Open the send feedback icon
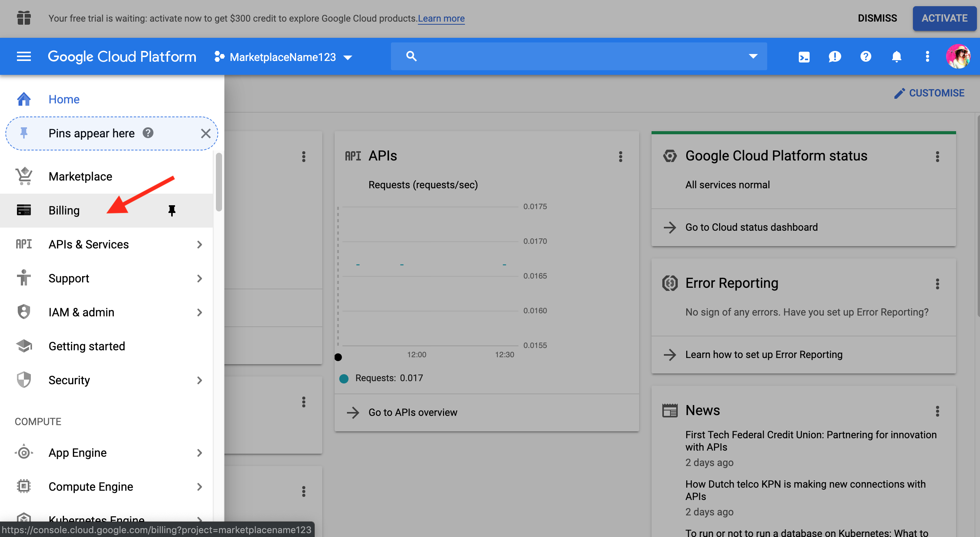Viewport: 980px width, 537px height. (835, 56)
